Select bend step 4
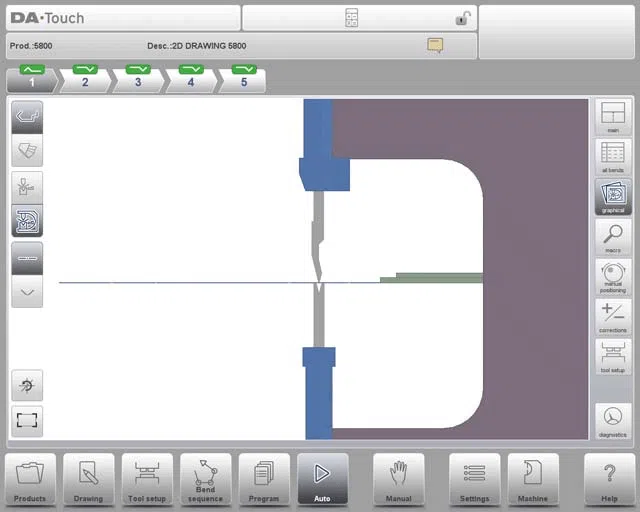 point(191,79)
